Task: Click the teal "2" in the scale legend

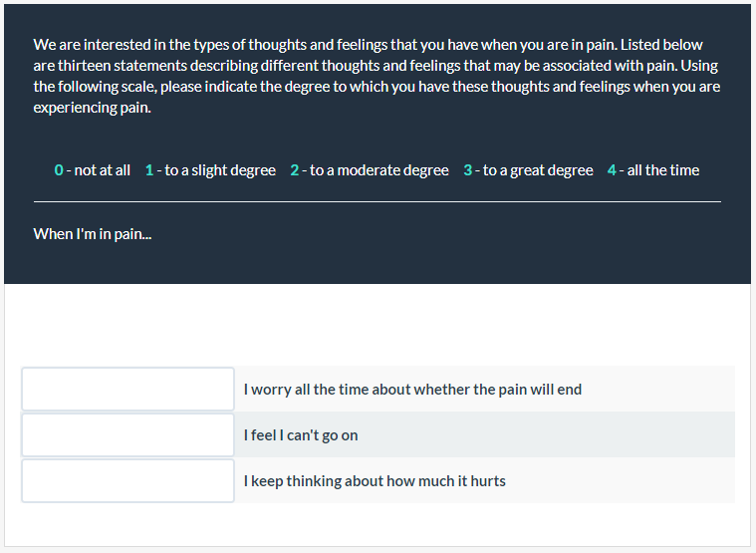Action: tap(295, 170)
